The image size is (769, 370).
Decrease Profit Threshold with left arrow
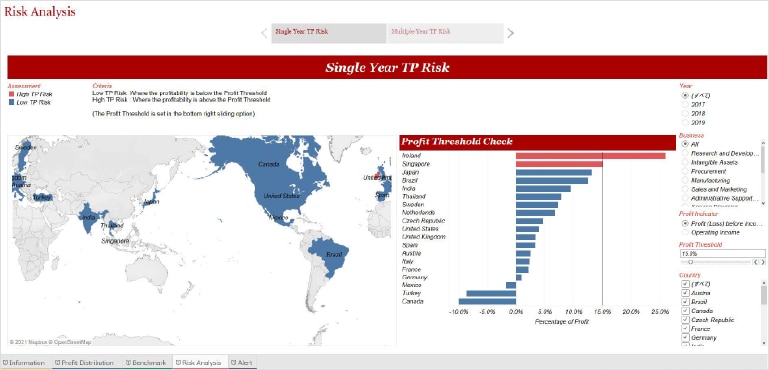[x=755, y=263]
